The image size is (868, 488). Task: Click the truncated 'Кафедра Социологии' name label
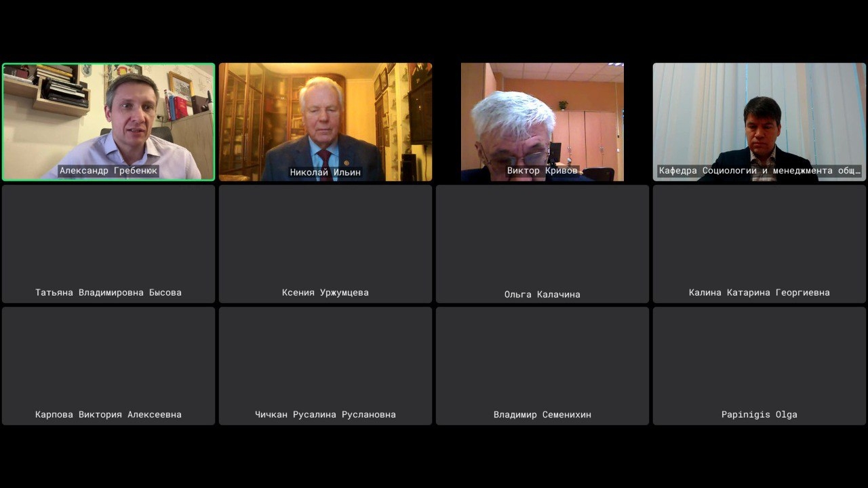(x=759, y=171)
